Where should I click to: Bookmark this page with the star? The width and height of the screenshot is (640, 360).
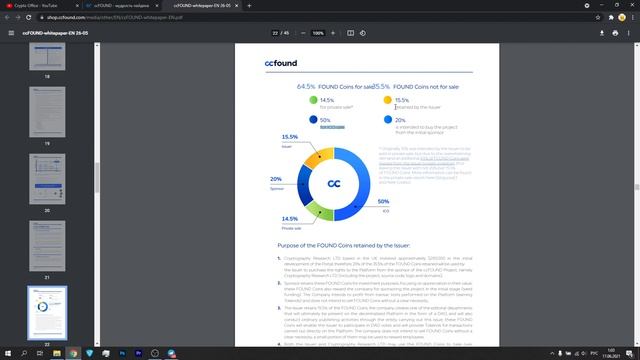tap(598, 18)
